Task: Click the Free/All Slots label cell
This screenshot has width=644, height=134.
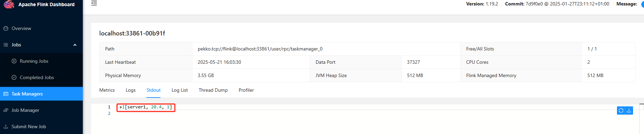Action: tap(521, 49)
